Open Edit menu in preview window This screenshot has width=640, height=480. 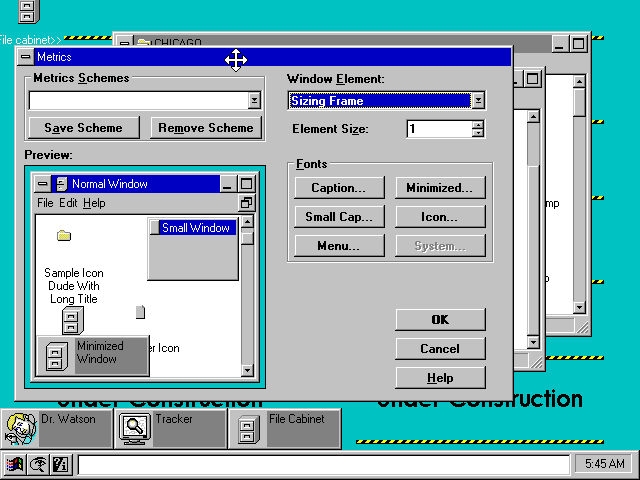(68, 203)
